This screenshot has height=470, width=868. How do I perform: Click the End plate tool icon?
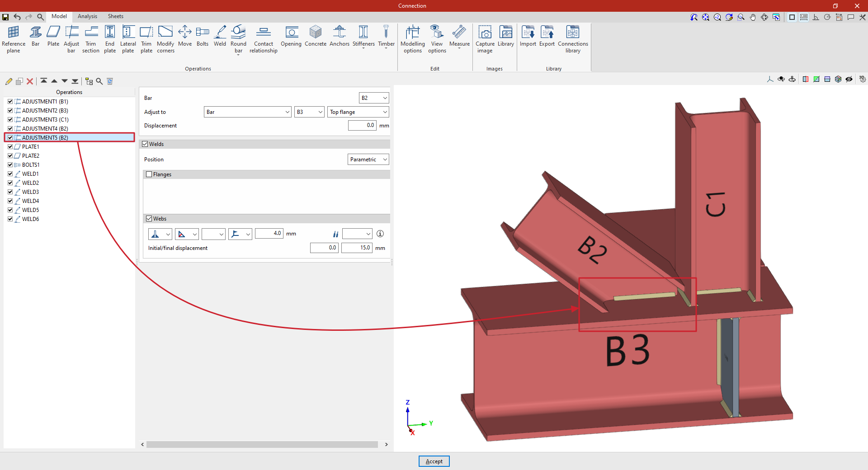click(110, 38)
